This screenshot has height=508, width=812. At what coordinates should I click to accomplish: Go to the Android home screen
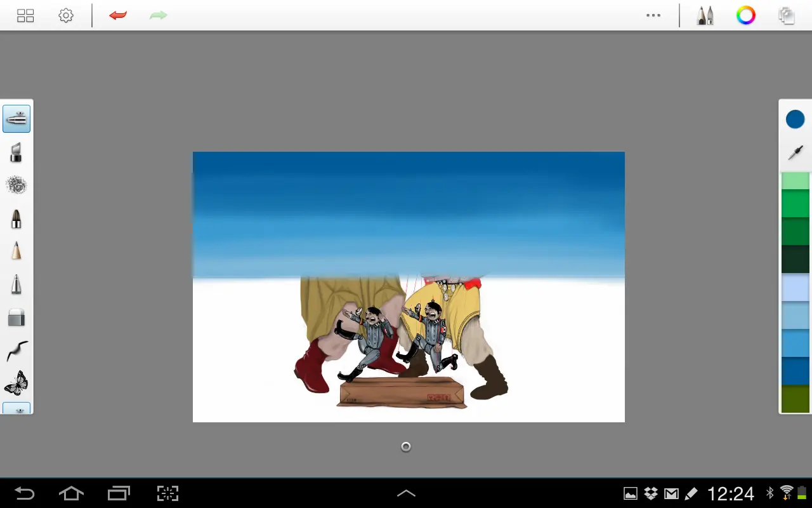71,493
